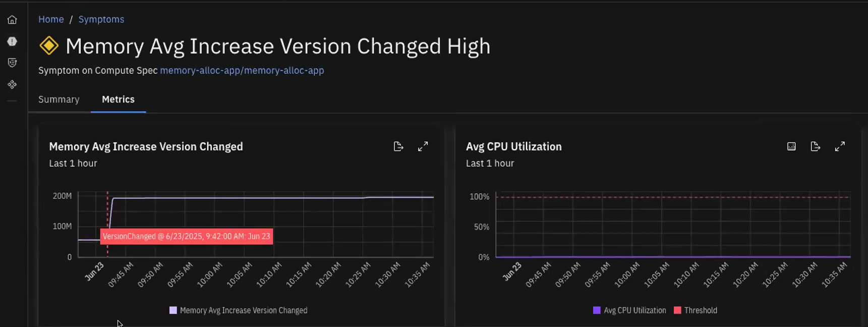Open the integrations cluster sidebar icon
This screenshot has width=868, height=327.
[12, 84]
